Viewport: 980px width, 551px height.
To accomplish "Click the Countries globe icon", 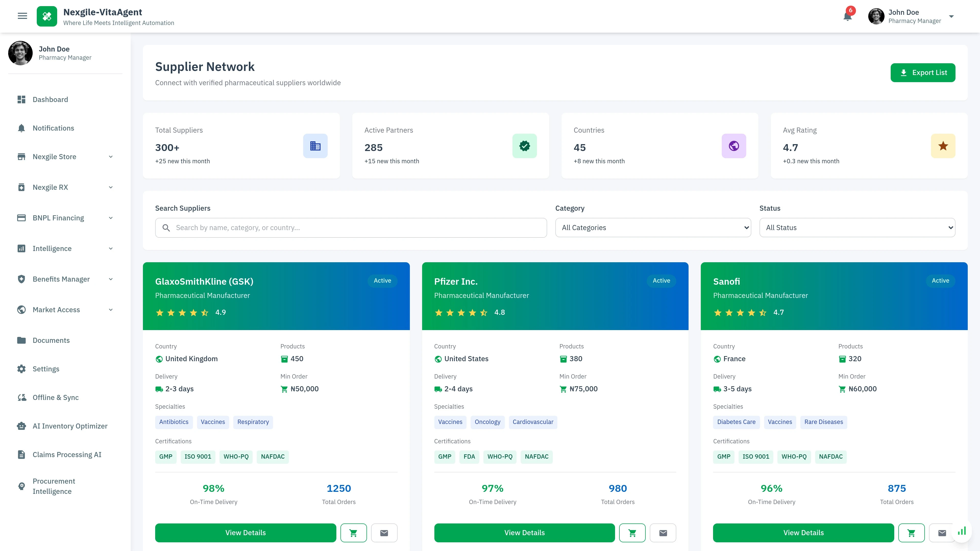I will [x=733, y=146].
